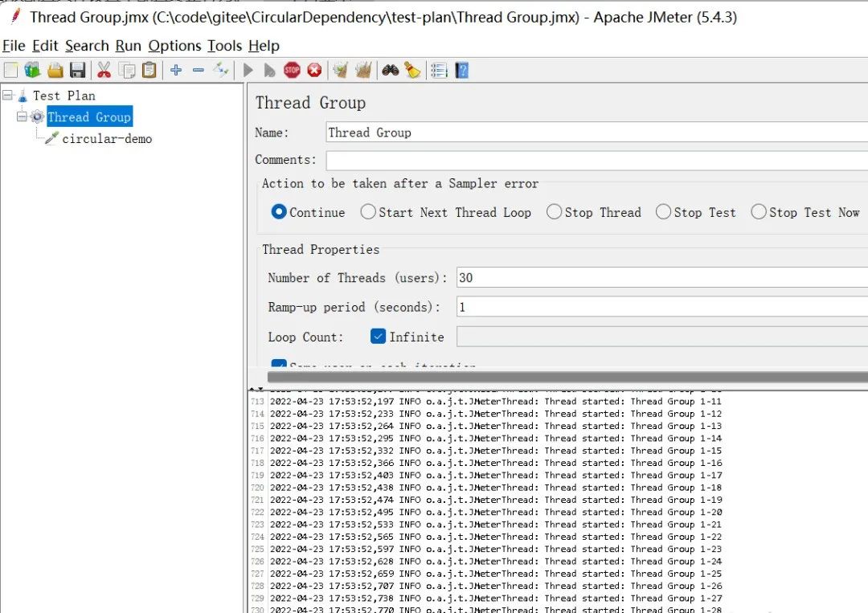
Task: Select Start Next Thread Loop option
Action: point(368,212)
